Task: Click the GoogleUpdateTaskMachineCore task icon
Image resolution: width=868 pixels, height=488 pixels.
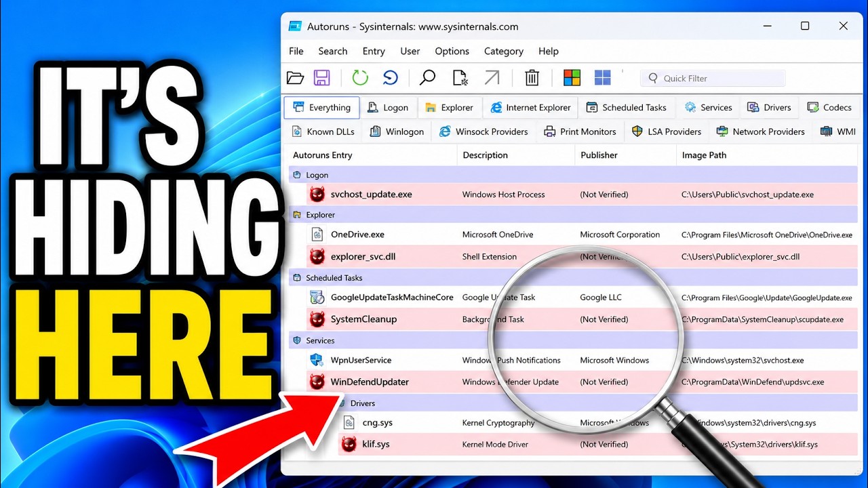Action: coord(317,298)
